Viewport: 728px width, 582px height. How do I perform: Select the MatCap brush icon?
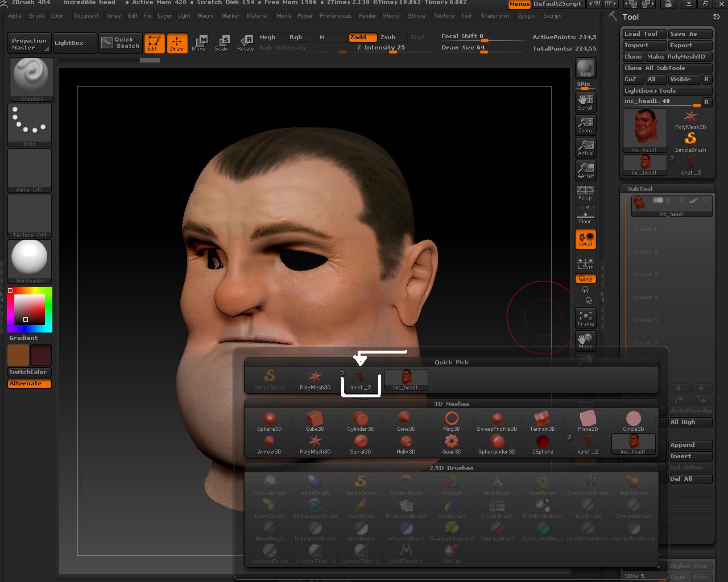coord(451,550)
